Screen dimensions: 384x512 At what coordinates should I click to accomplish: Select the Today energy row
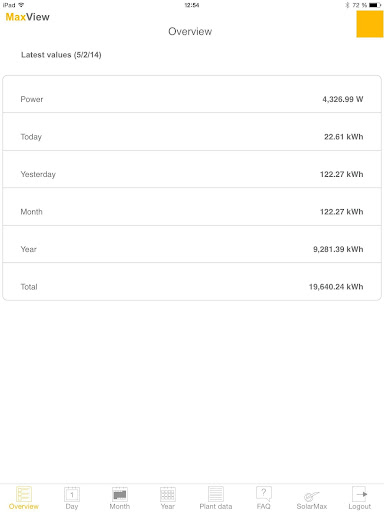click(x=192, y=132)
